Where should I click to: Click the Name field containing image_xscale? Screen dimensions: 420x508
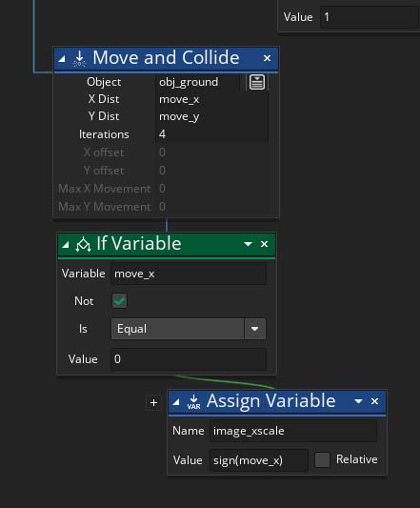pos(293,431)
